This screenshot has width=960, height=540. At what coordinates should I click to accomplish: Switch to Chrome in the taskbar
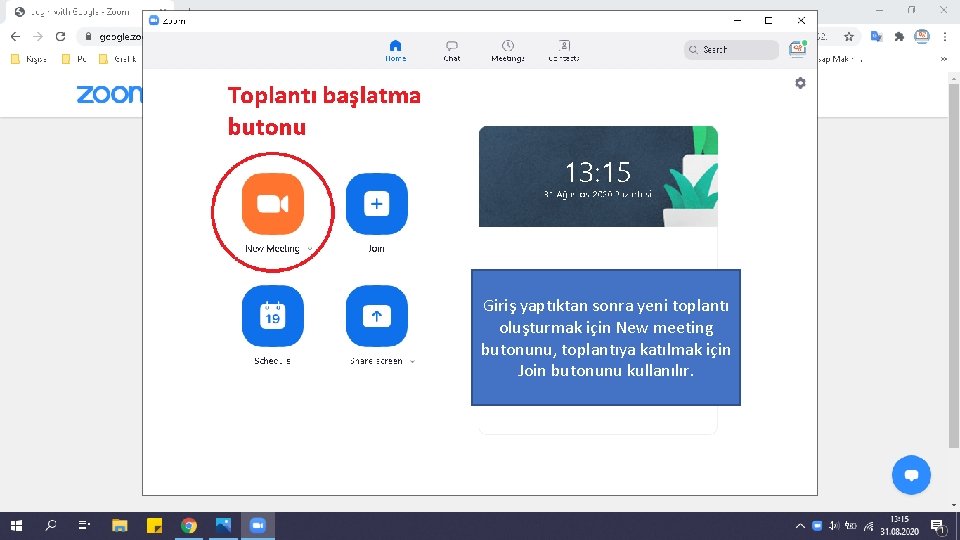click(x=189, y=525)
